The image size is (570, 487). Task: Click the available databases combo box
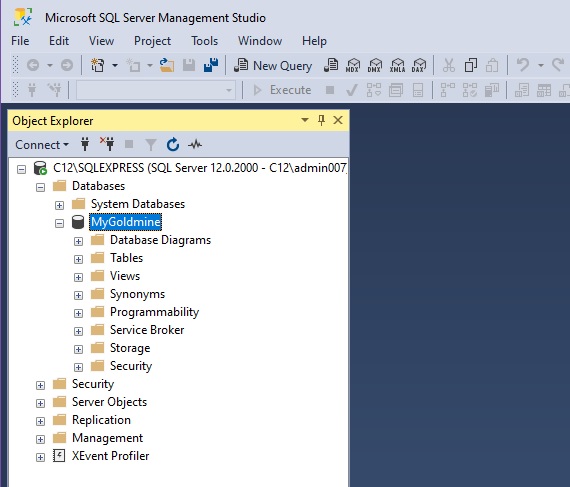tap(156, 90)
